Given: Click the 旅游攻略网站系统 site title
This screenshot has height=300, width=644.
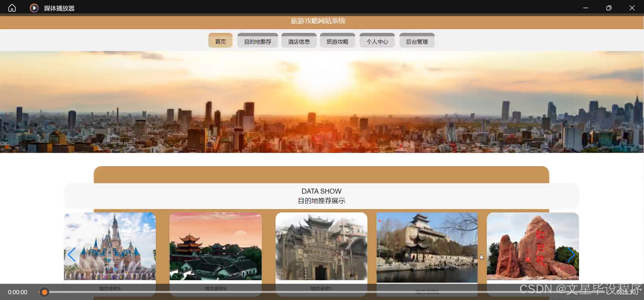Looking at the screenshot, I should (x=318, y=21).
